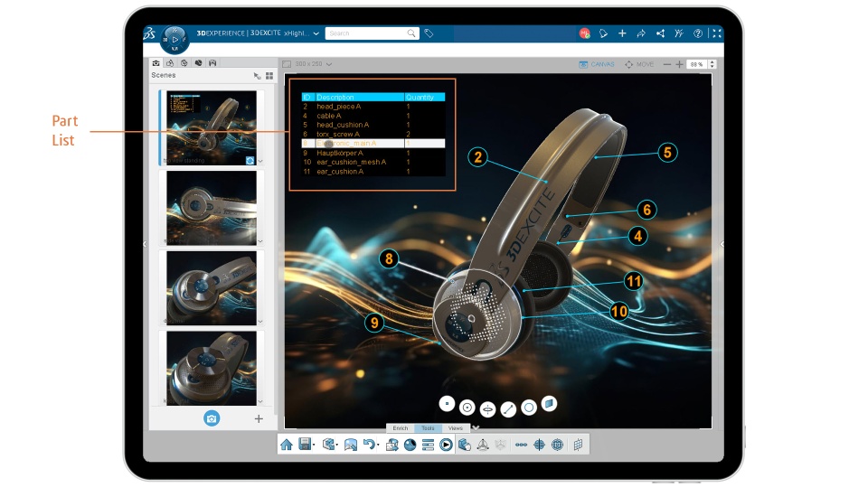
Task: Zoom out with the minus button
Action: [667, 64]
